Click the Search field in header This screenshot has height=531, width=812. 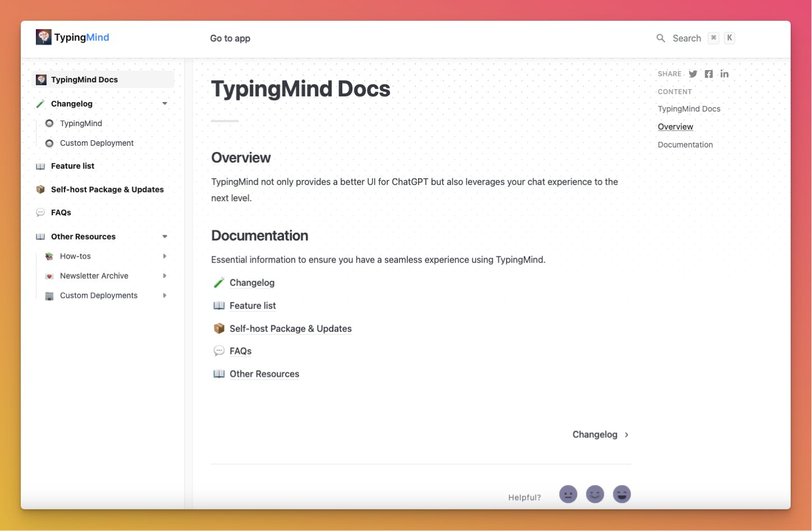696,38
